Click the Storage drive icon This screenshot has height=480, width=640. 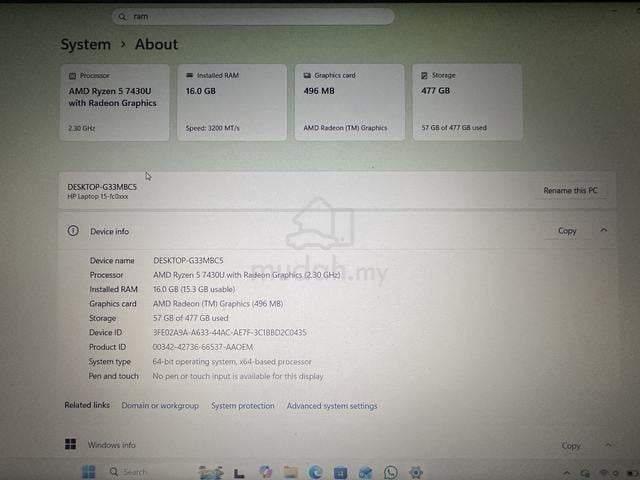(x=424, y=76)
